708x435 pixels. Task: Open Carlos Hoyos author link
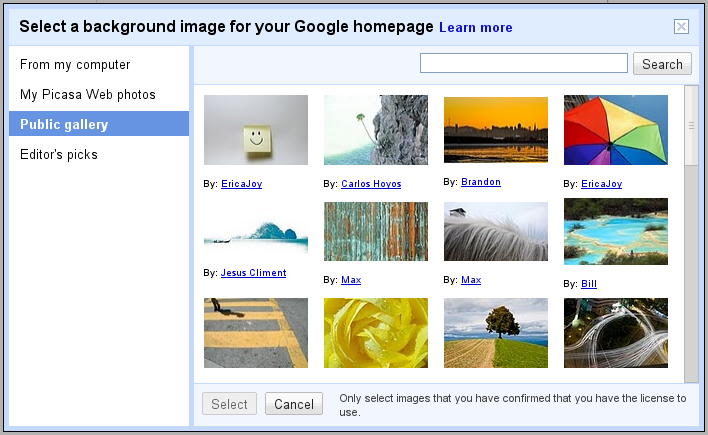click(x=371, y=184)
